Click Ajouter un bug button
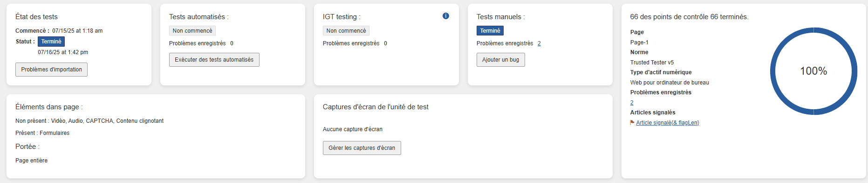 [501, 60]
